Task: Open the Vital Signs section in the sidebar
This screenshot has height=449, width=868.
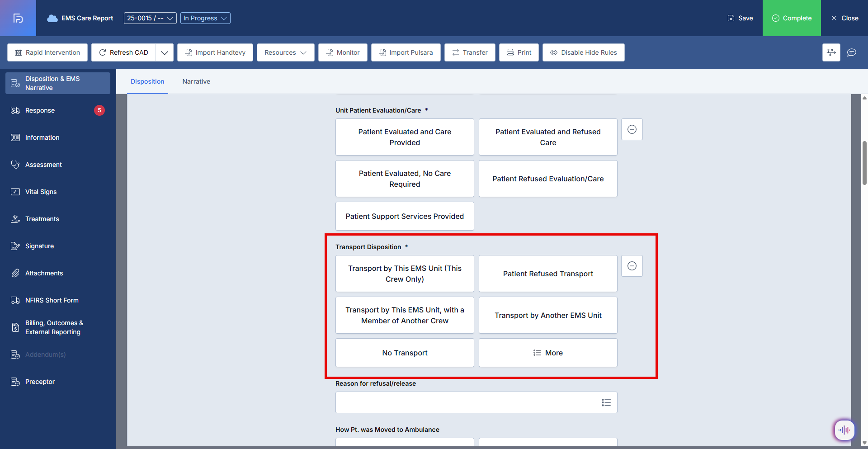Action: click(x=41, y=192)
